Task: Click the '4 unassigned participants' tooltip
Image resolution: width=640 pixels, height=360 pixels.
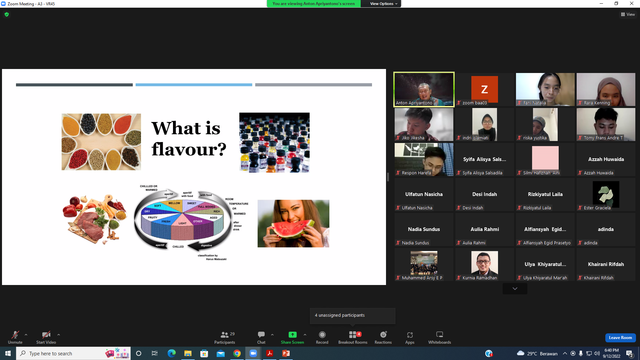Action: 352,316
